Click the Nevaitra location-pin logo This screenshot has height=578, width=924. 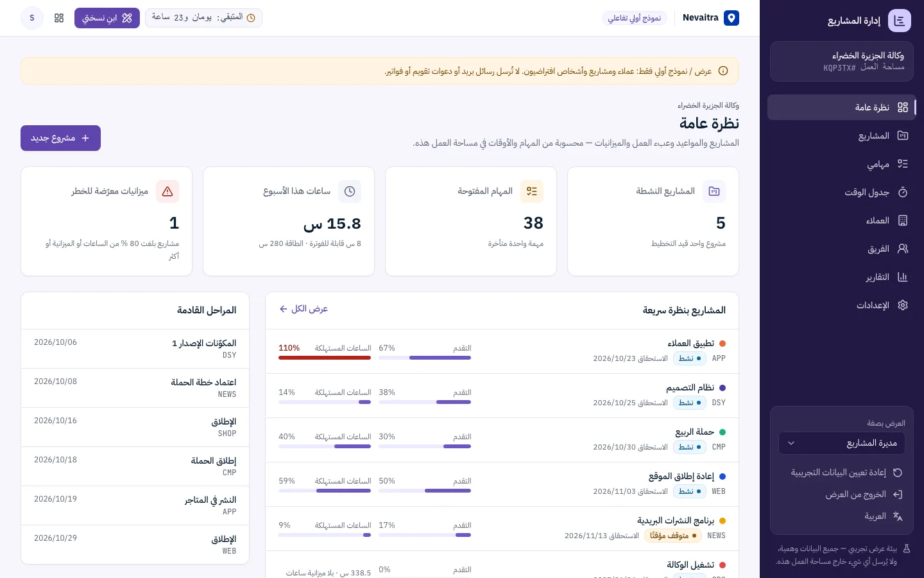(732, 18)
